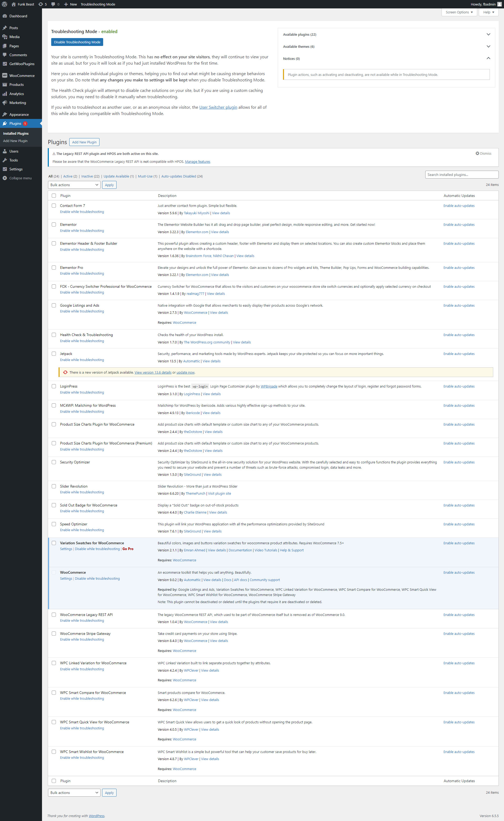The image size is (504, 821).
Task: Open the WordPress logo menu in admin bar
Action: (4, 4)
